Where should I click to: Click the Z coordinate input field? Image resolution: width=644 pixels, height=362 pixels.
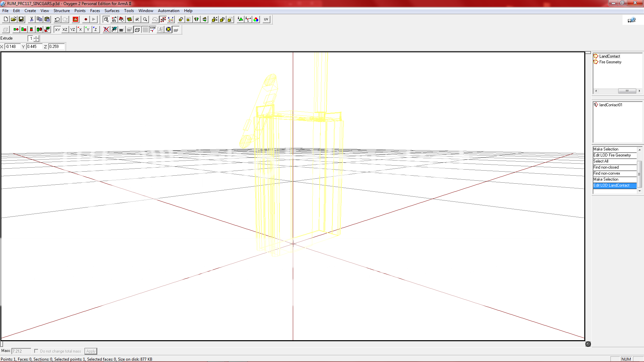point(56,47)
